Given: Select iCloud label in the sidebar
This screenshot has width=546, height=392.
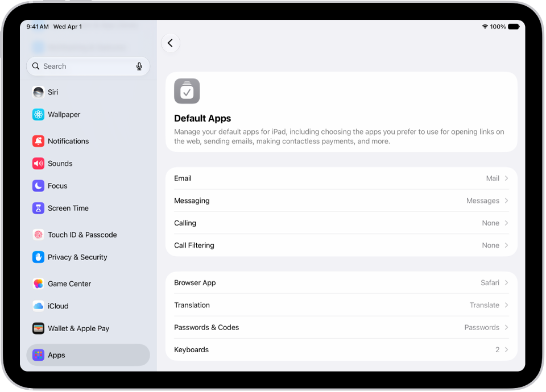Looking at the screenshot, I should coord(58,306).
